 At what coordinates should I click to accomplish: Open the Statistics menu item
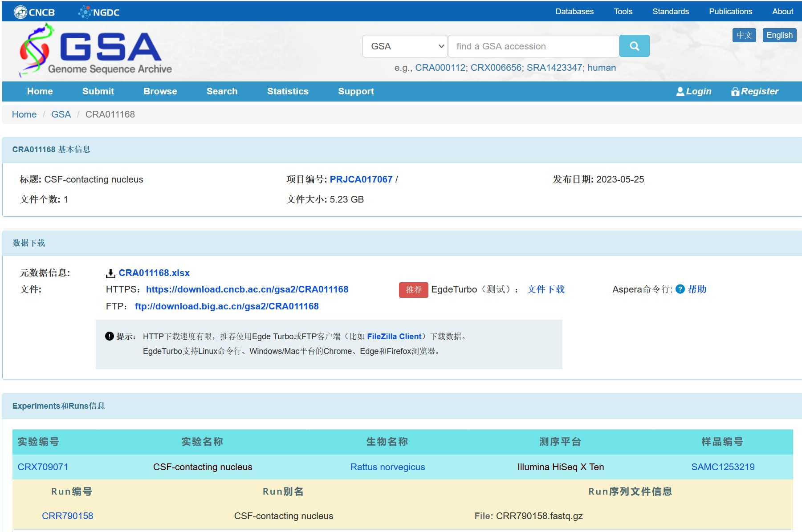(x=288, y=91)
